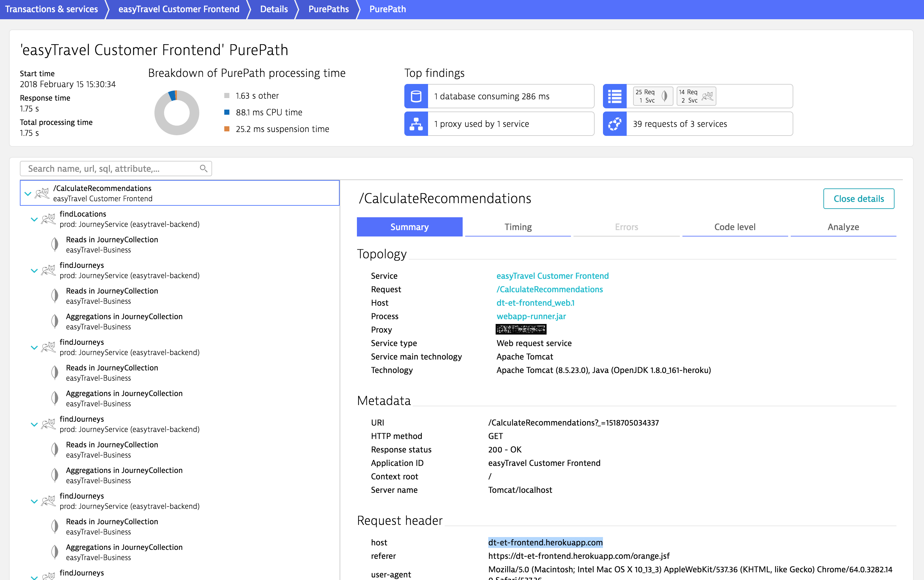Select the Errors tab
Image resolution: width=924 pixels, height=580 pixels.
[626, 227]
